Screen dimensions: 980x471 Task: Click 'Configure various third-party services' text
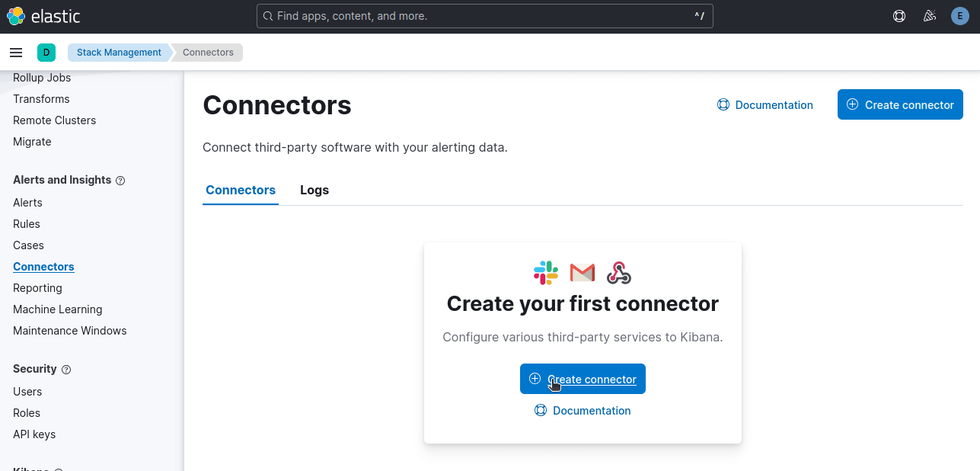[583, 337]
